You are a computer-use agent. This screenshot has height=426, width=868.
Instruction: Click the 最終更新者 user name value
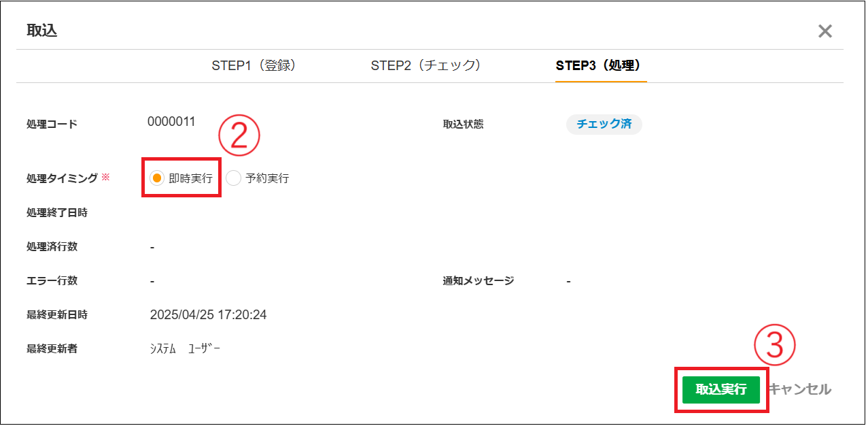pyautogui.click(x=185, y=349)
